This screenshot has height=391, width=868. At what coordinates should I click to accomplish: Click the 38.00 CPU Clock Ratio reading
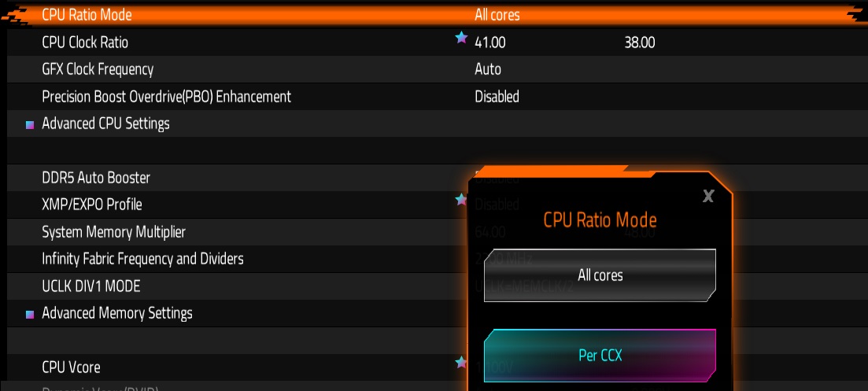pos(639,42)
